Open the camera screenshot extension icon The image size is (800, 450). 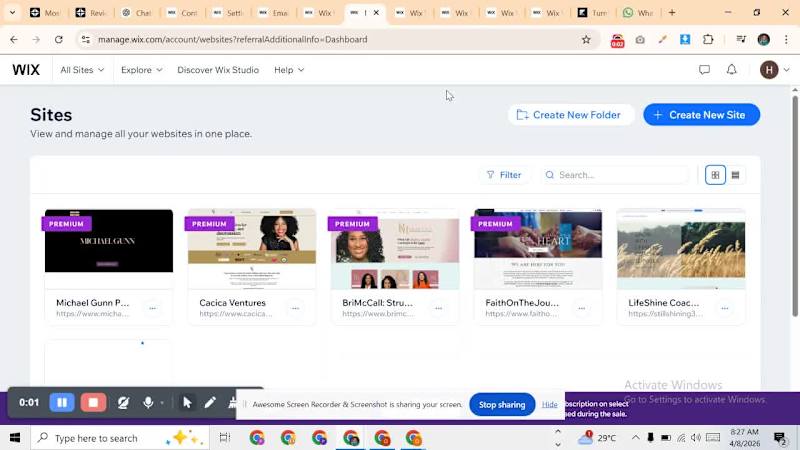click(640, 39)
